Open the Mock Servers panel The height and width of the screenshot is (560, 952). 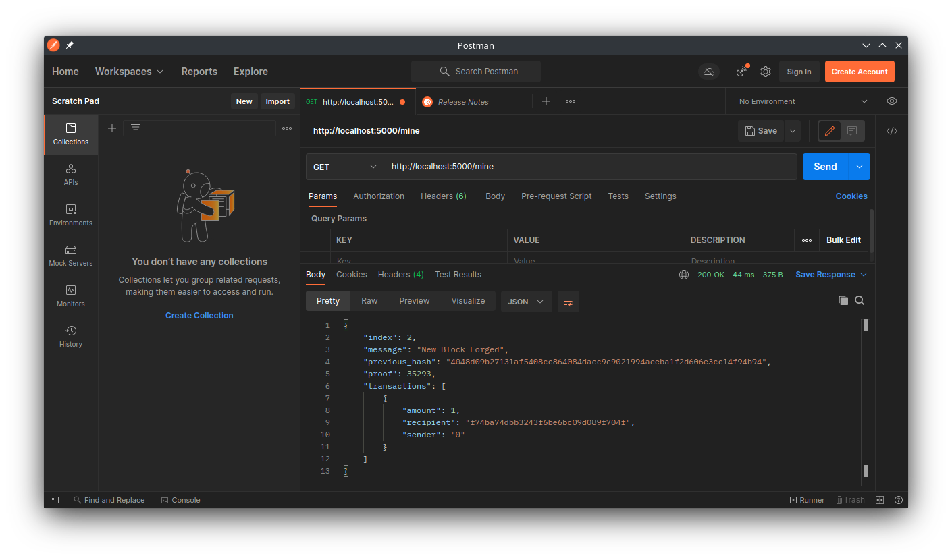click(70, 256)
